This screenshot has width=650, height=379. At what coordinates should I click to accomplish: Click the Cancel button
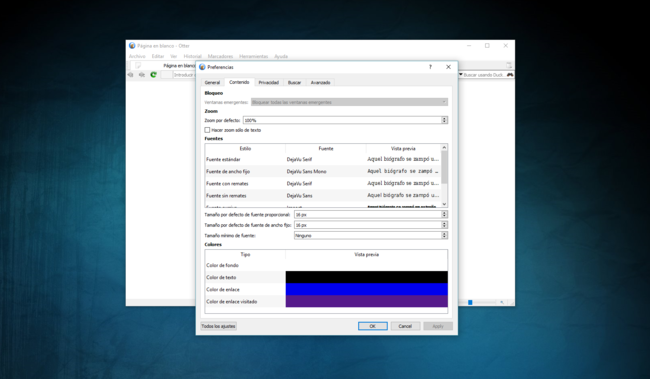405,326
